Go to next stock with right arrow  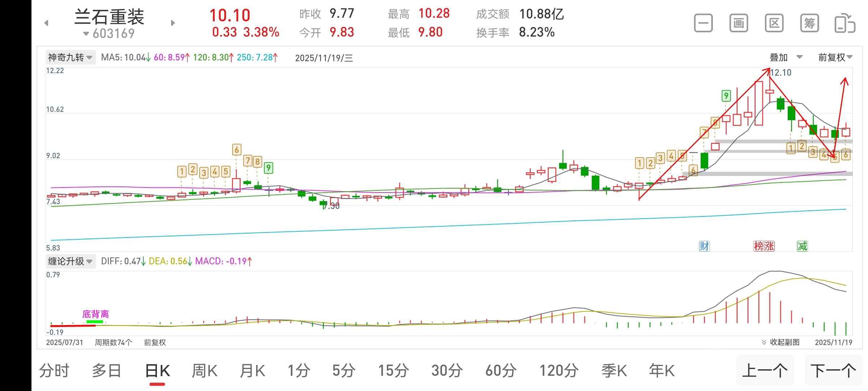173,23
